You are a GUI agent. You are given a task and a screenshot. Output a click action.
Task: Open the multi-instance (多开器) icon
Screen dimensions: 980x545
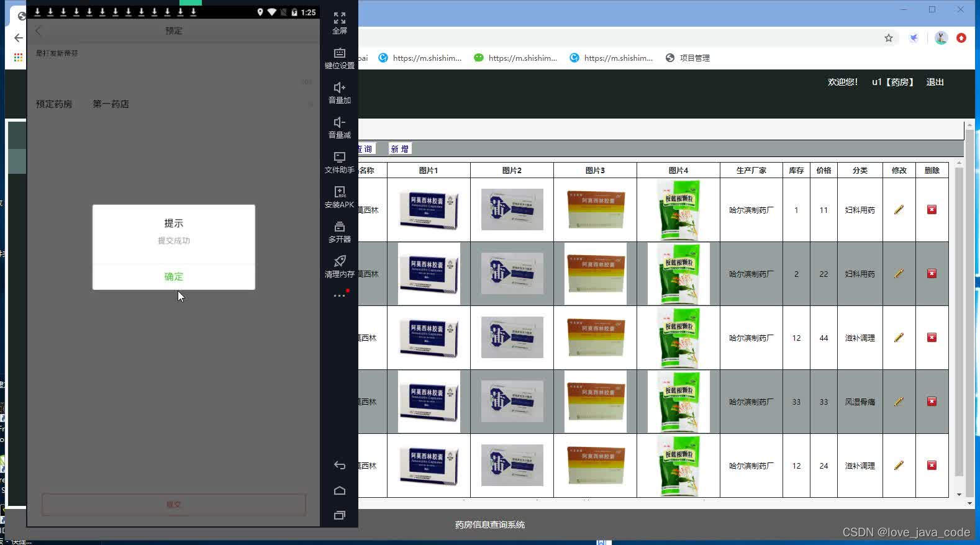click(339, 227)
